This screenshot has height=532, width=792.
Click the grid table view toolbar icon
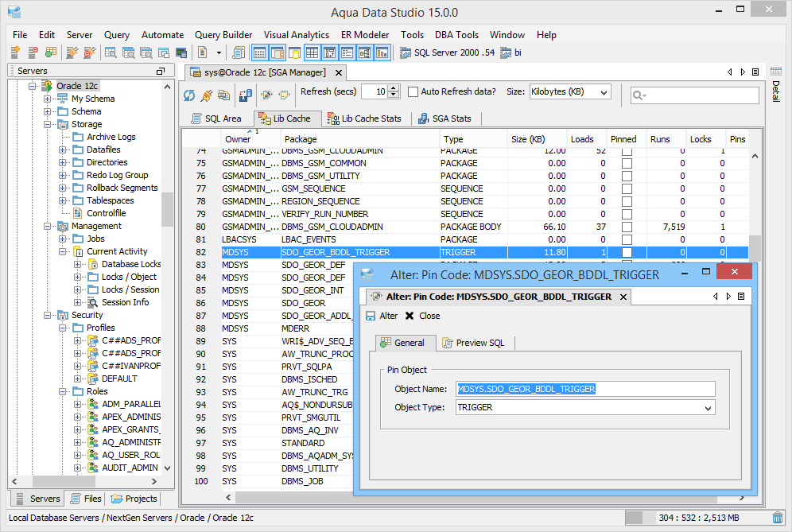pos(312,52)
